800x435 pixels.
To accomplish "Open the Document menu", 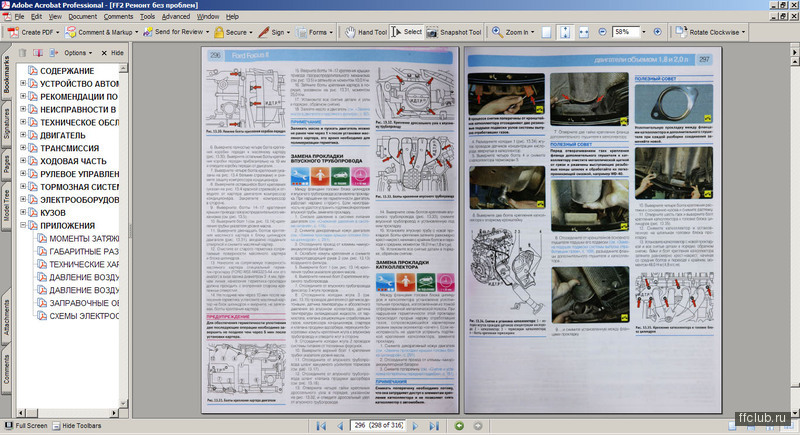I will [82, 16].
